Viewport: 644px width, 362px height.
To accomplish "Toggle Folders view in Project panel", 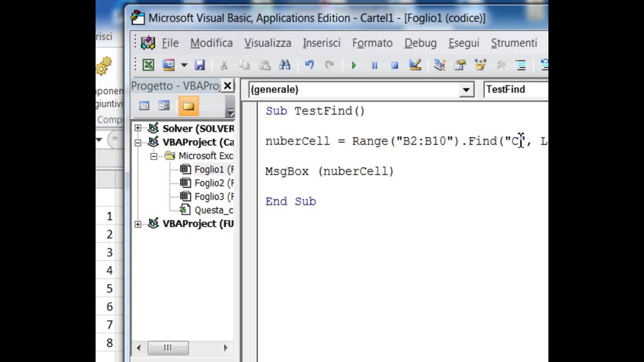I will click(x=189, y=106).
